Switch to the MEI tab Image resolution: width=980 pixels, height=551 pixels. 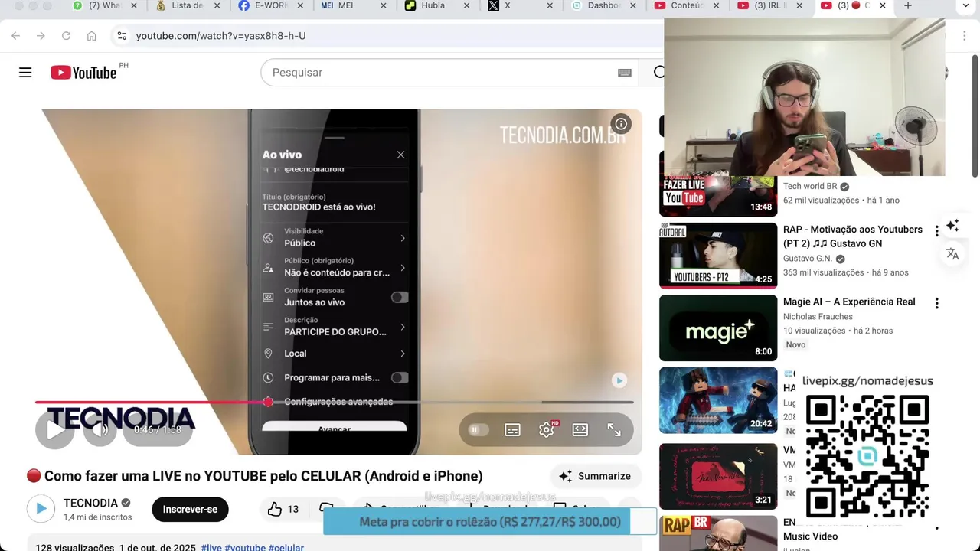click(x=346, y=5)
